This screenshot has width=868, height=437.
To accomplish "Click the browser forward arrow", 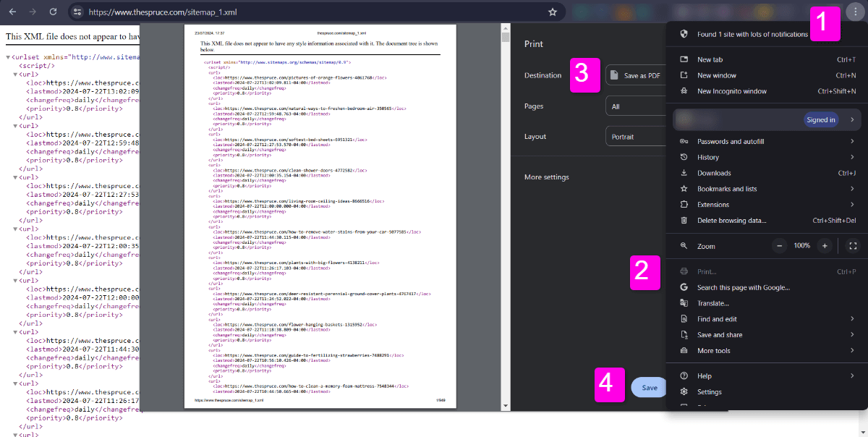I will point(33,12).
